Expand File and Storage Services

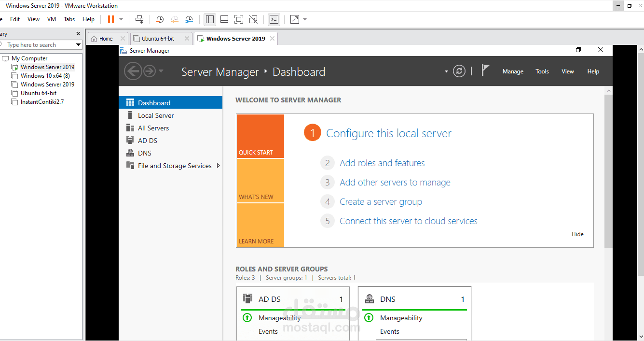click(x=219, y=166)
